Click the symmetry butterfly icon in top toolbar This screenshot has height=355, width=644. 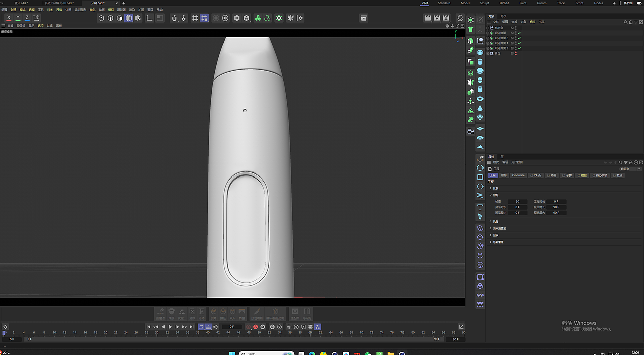[290, 18]
